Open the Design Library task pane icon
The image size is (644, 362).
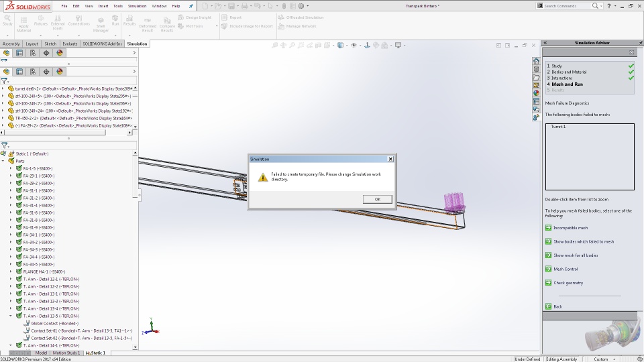click(536, 69)
